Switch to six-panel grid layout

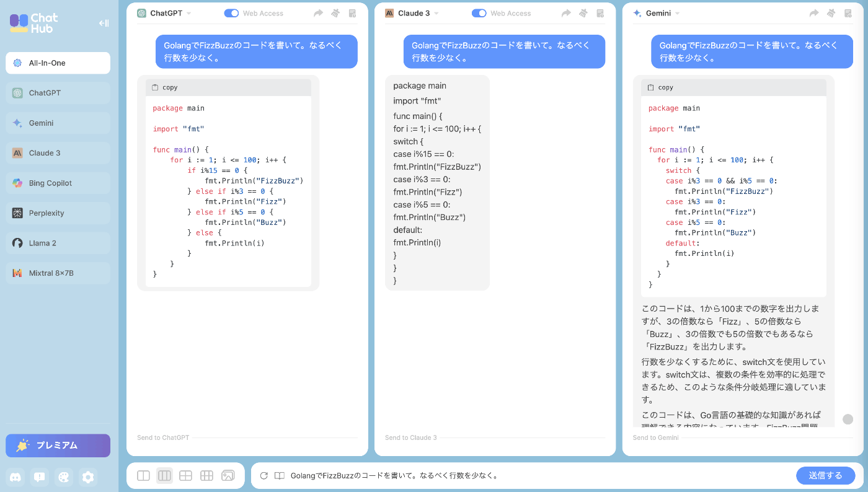pyautogui.click(x=206, y=476)
